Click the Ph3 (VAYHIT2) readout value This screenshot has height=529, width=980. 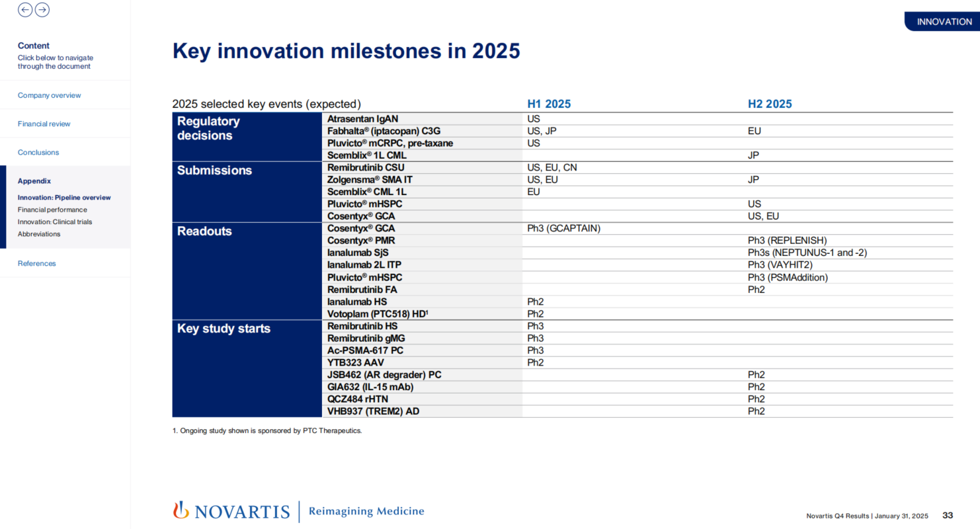click(x=780, y=264)
